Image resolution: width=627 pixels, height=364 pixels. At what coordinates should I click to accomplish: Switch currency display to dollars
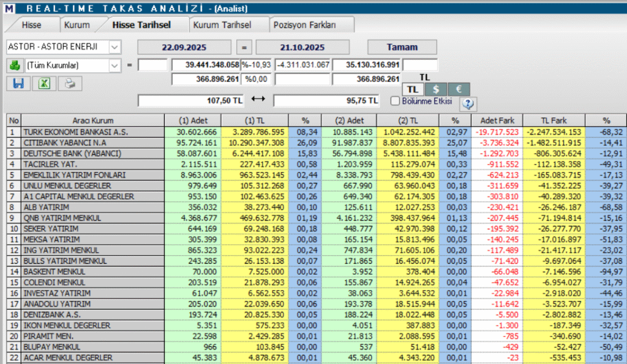435,89
